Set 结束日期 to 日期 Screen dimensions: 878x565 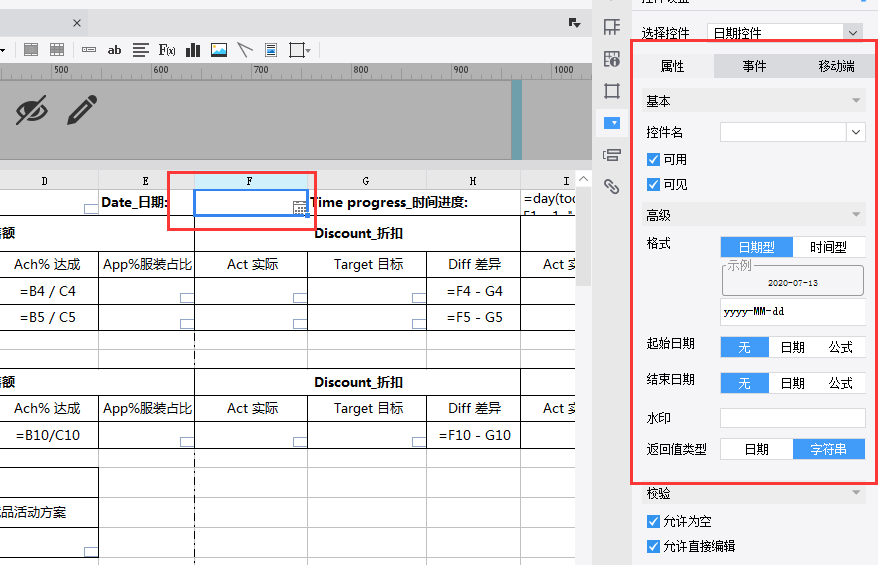[792, 383]
